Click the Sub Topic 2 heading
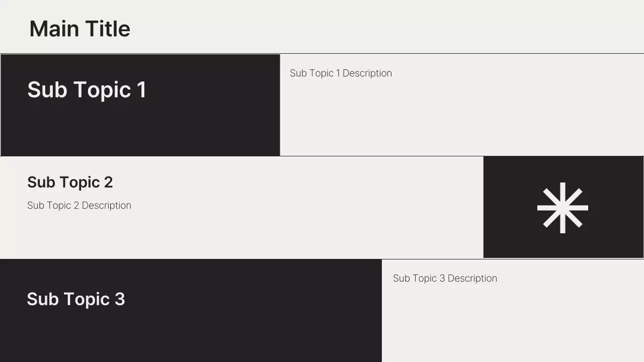 click(x=70, y=182)
